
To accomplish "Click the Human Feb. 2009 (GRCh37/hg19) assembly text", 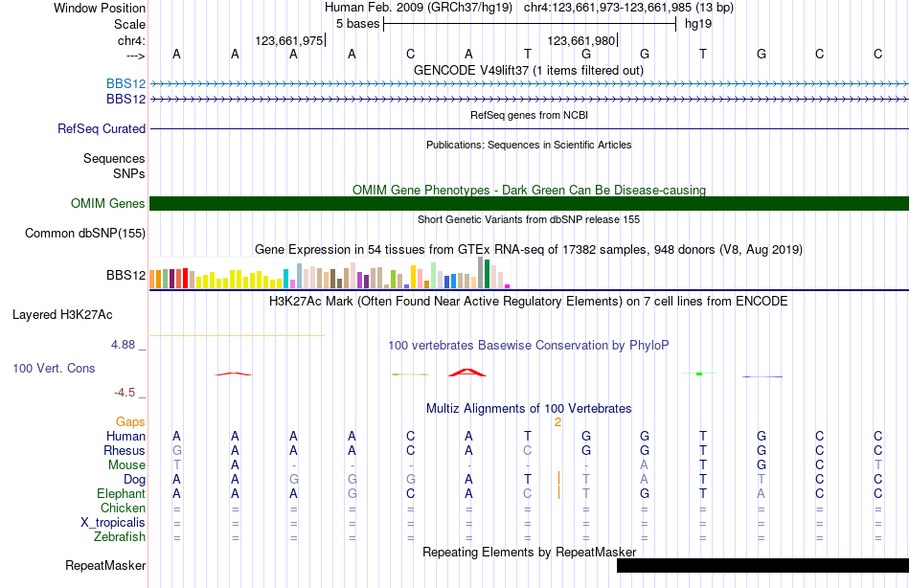I will coord(419,8).
